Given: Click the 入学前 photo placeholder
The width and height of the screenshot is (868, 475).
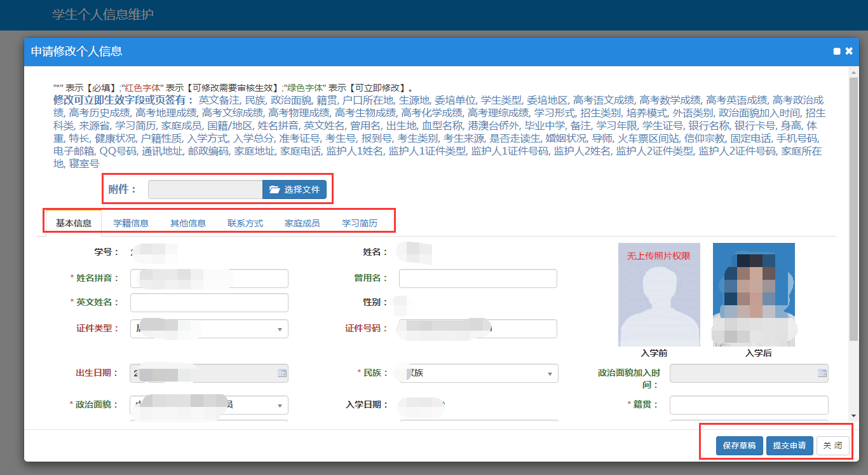Looking at the screenshot, I should click(x=659, y=294).
